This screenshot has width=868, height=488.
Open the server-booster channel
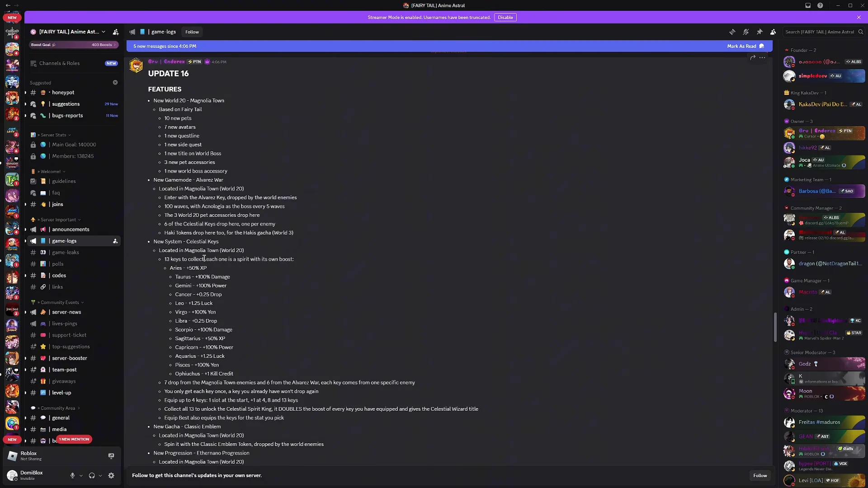pos(74,358)
